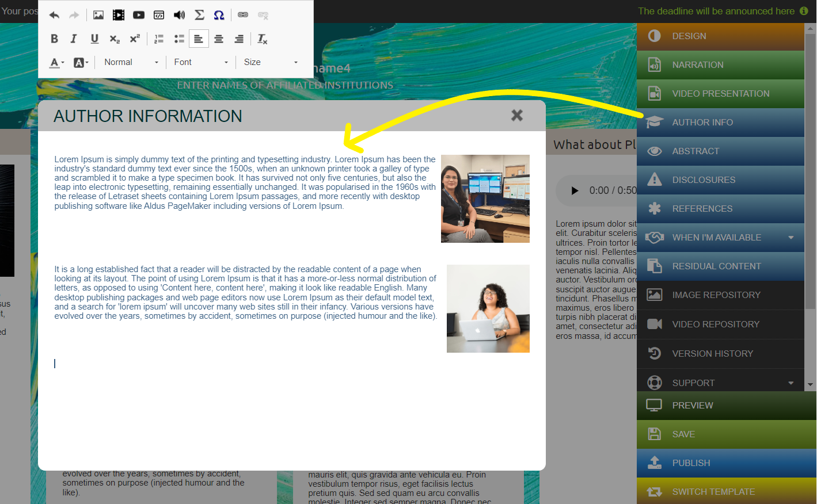Click the insert image toolbar icon
817x504 pixels.
[98, 15]
